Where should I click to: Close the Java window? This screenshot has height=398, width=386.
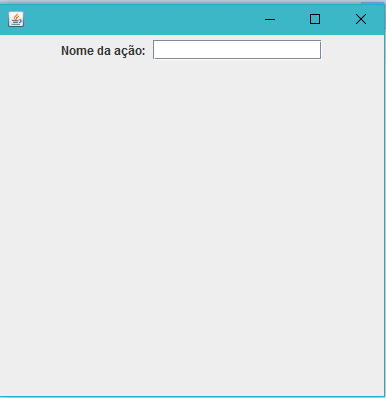[x=361, y=19]
